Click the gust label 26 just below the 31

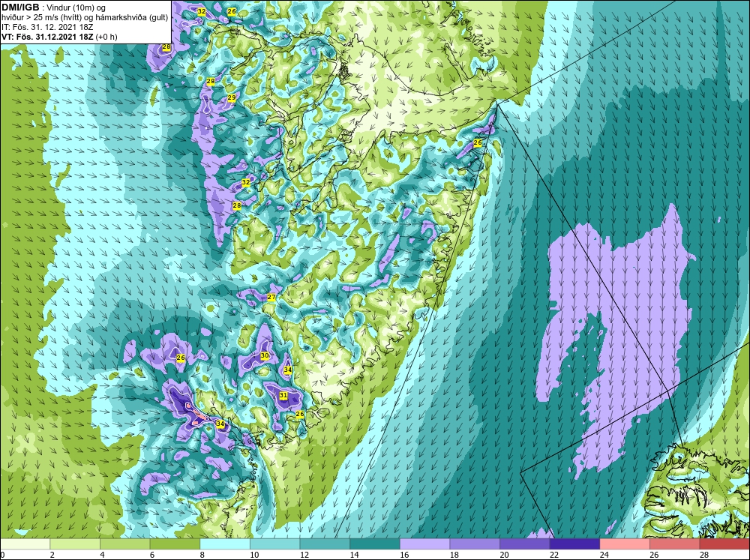click(x=300, y=414)
